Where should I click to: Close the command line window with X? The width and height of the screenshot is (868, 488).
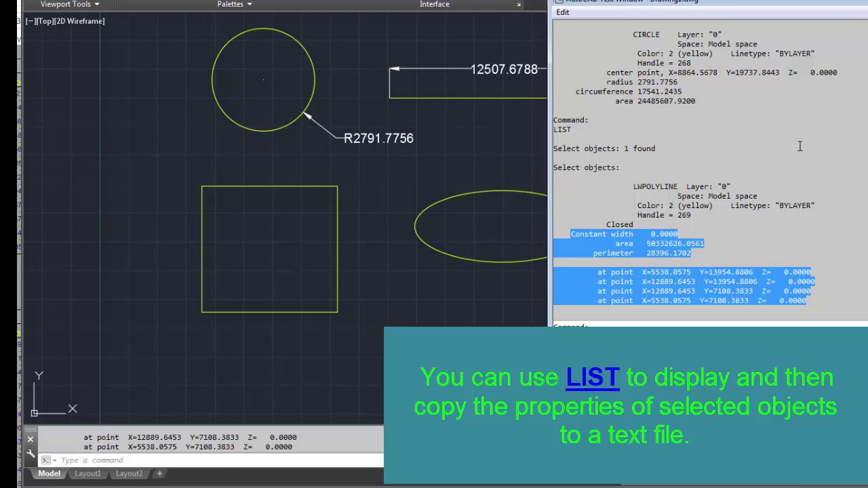(31, 439)
